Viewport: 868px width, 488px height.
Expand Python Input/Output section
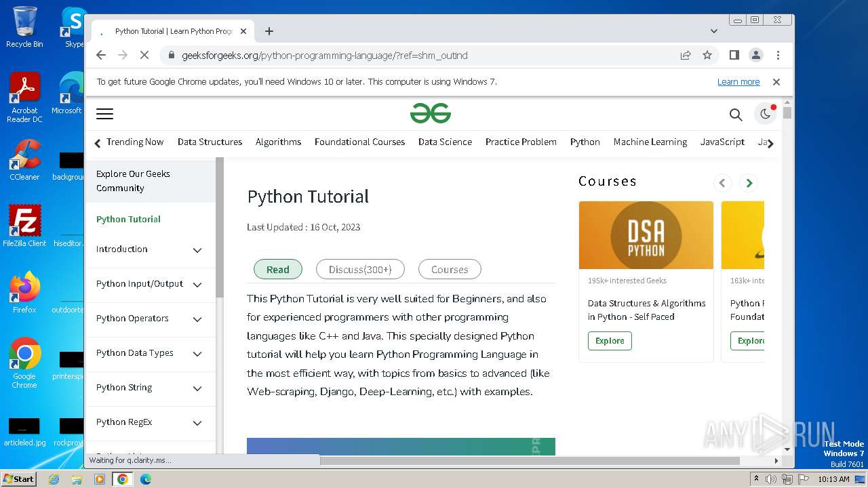click(197, 285)
